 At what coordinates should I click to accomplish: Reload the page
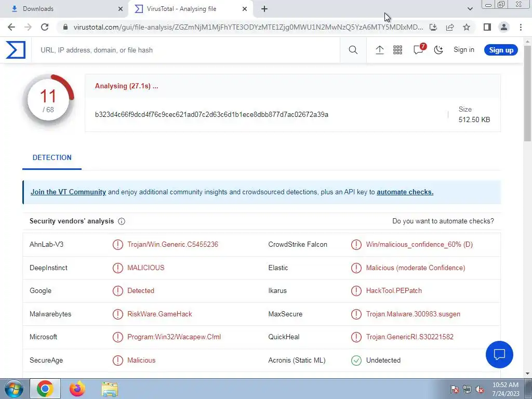(x=45, y=27)
